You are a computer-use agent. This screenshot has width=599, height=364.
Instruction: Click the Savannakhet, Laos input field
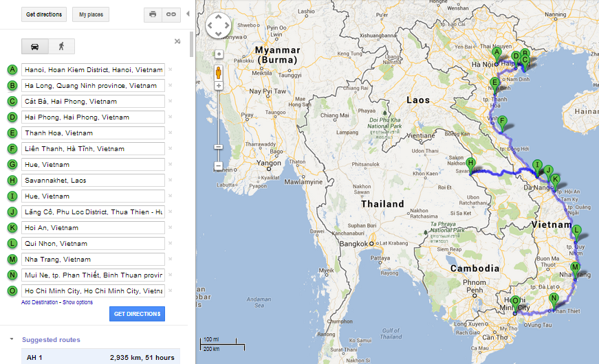pos(94,181)
